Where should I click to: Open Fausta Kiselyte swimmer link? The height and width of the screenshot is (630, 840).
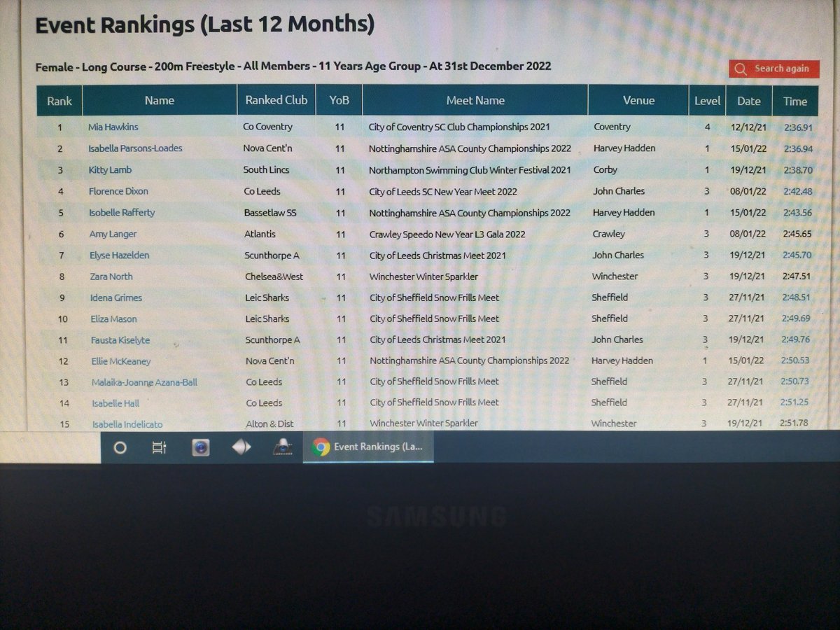point(120,340)
